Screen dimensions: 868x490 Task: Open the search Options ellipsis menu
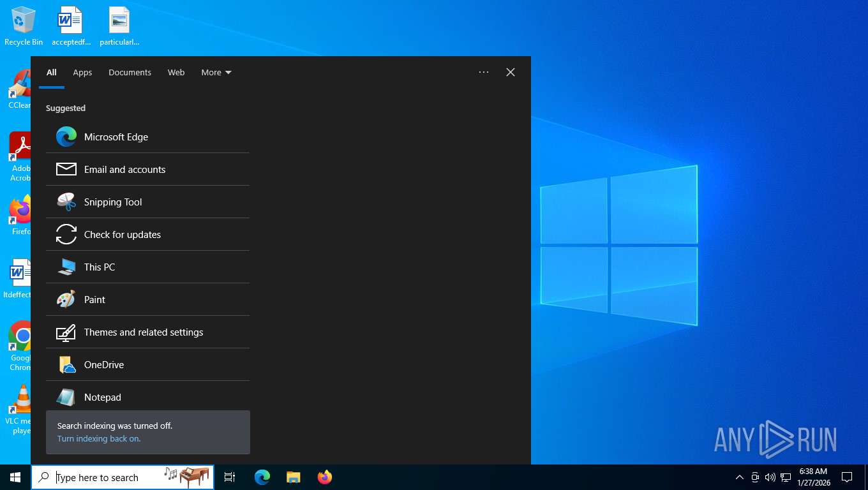click(484, 72)
